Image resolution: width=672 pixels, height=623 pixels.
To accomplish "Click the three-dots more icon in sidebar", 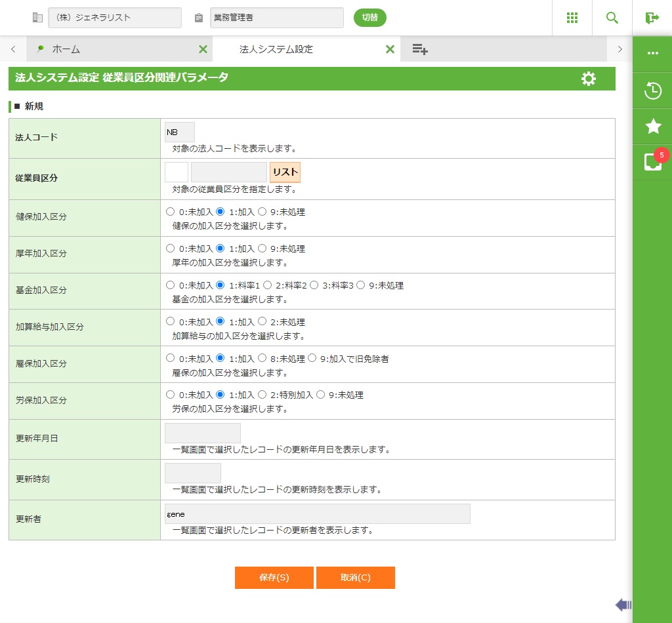I will coord(652,53).
